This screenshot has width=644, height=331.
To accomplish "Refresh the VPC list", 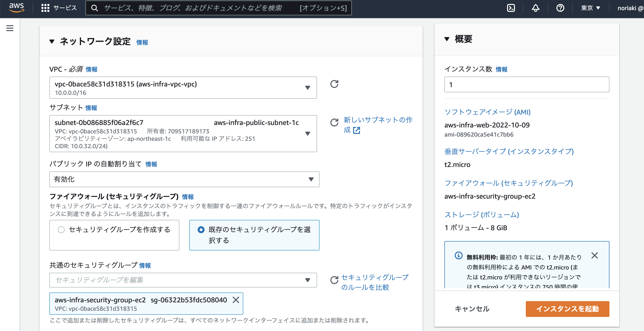I will pos(334,84).
